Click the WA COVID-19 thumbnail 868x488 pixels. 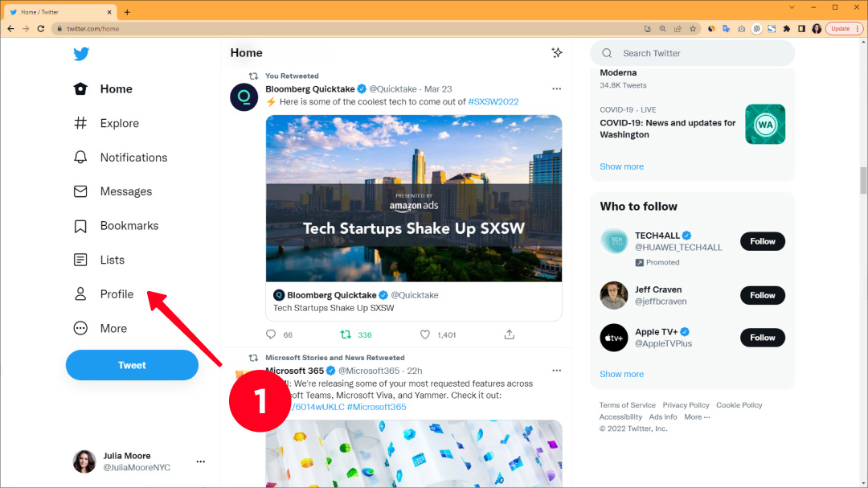(765, 124)
